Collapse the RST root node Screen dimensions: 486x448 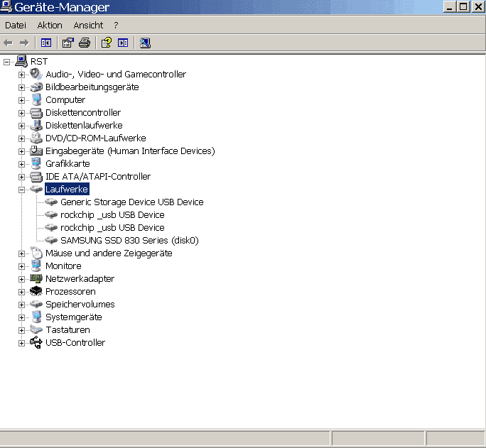(6, 62)
